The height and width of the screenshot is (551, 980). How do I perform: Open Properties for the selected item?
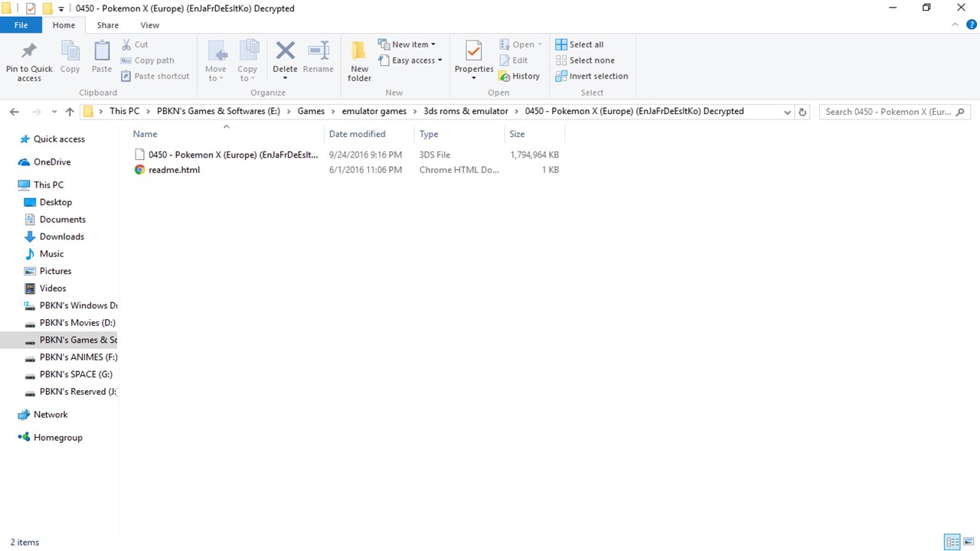(474, 52)
